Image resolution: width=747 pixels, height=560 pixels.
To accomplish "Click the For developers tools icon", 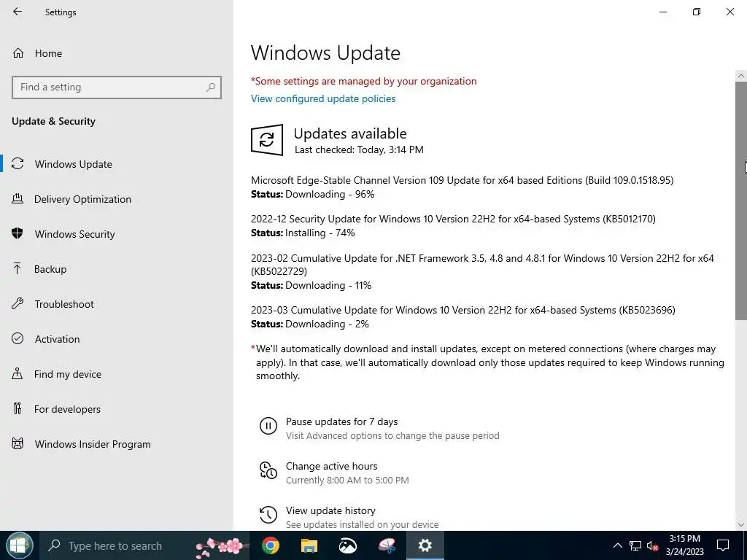I will pos(18,408).
